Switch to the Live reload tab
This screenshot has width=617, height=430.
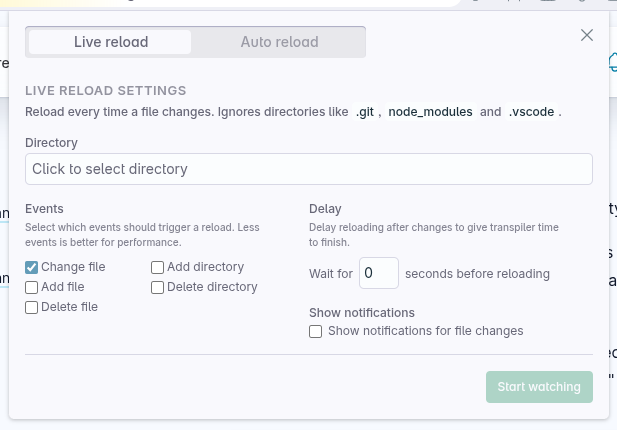coord(111,42)
